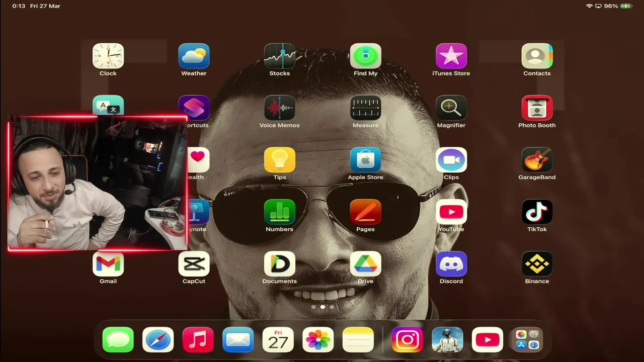The height and width of the screenshot is (362, 644).
Task: Launch Voice Memos
Action: pos(280,108)
